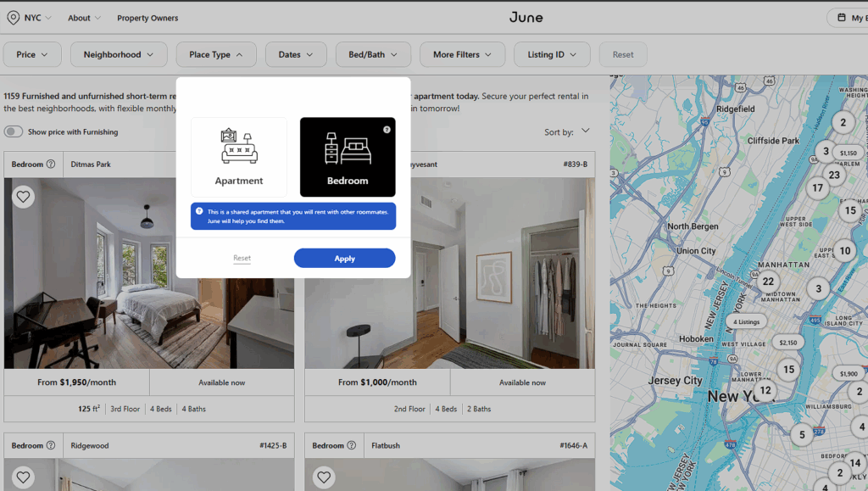Favorite the Ditmas Park listing heart icon
This screenshot has width=868, height=491.
pyautogui.click(x=23, y=197)
